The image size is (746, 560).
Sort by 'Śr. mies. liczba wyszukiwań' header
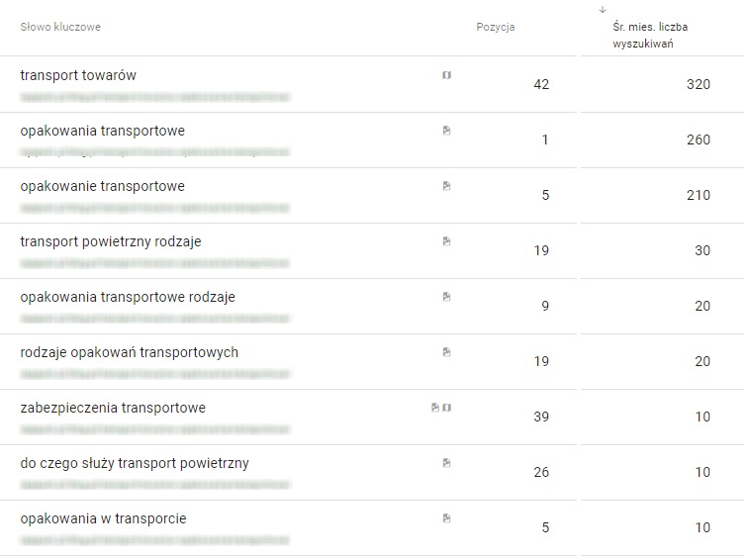tap(649, 36)
